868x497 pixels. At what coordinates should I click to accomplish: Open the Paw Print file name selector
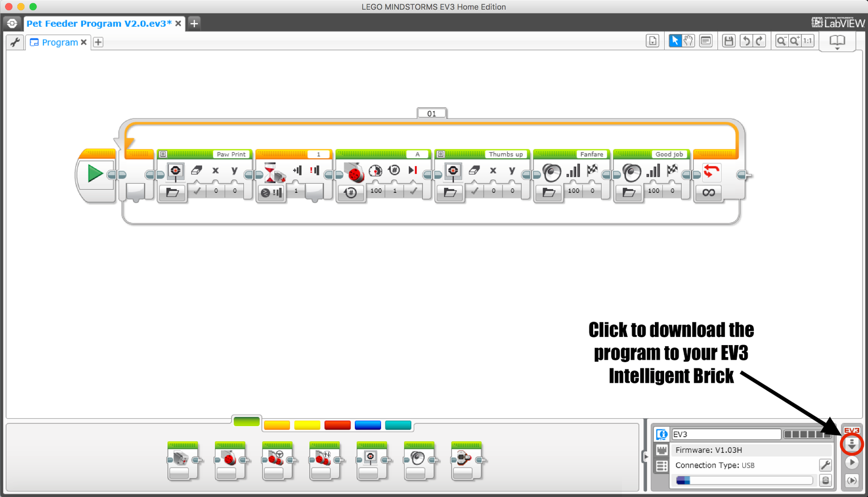coord(232,154)
